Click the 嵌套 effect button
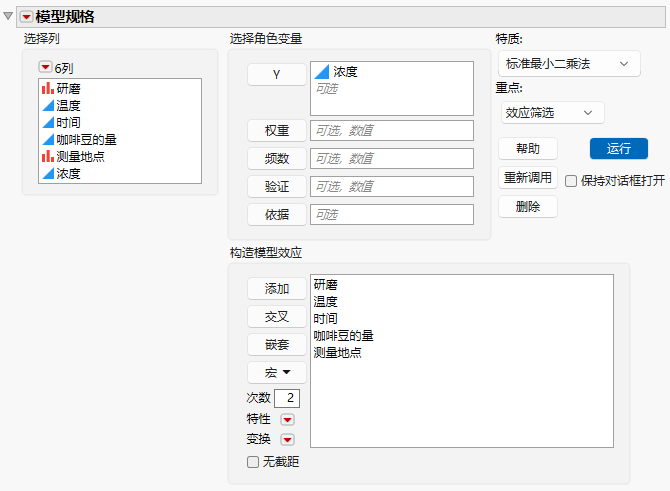 [276, 344]
